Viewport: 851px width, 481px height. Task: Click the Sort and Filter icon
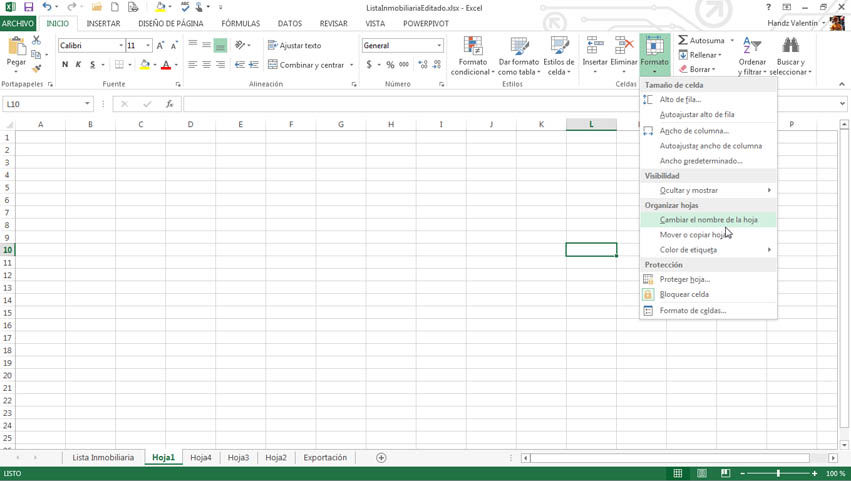pyautogui.click(x=752, y=46)
